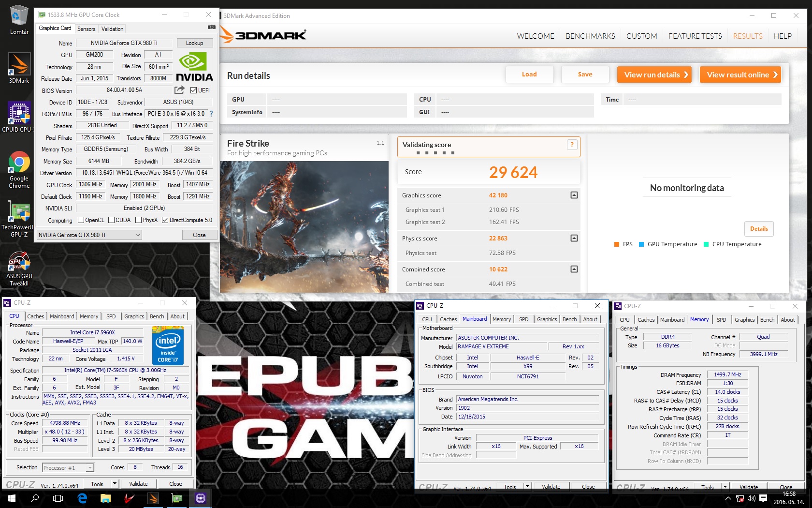Toggle the PhysX checkbox
The height and width of the screenshot is (508, 812).
(x=139, y=220)
